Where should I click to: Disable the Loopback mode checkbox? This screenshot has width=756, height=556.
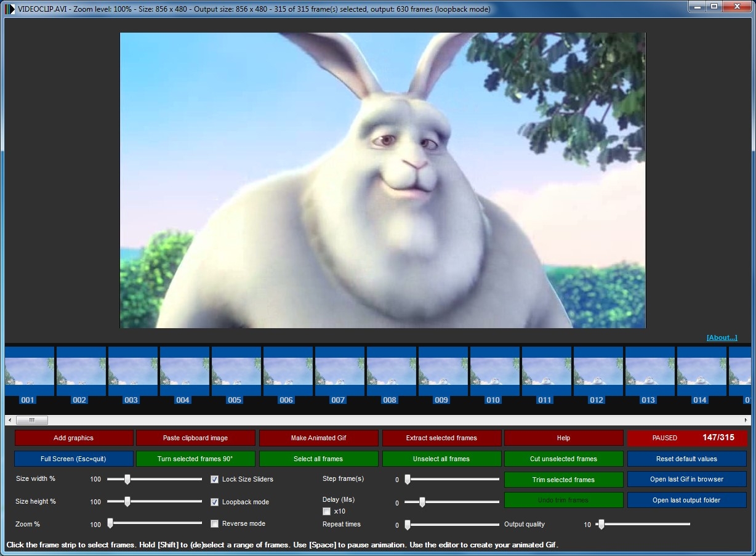215,502
